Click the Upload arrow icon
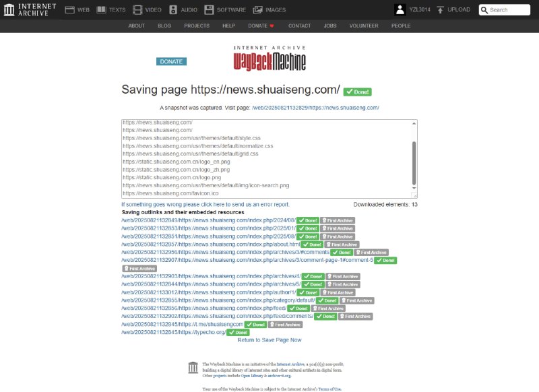Viewport: 539px width, 392px height. pyautogui.click(x=440, y=10)
